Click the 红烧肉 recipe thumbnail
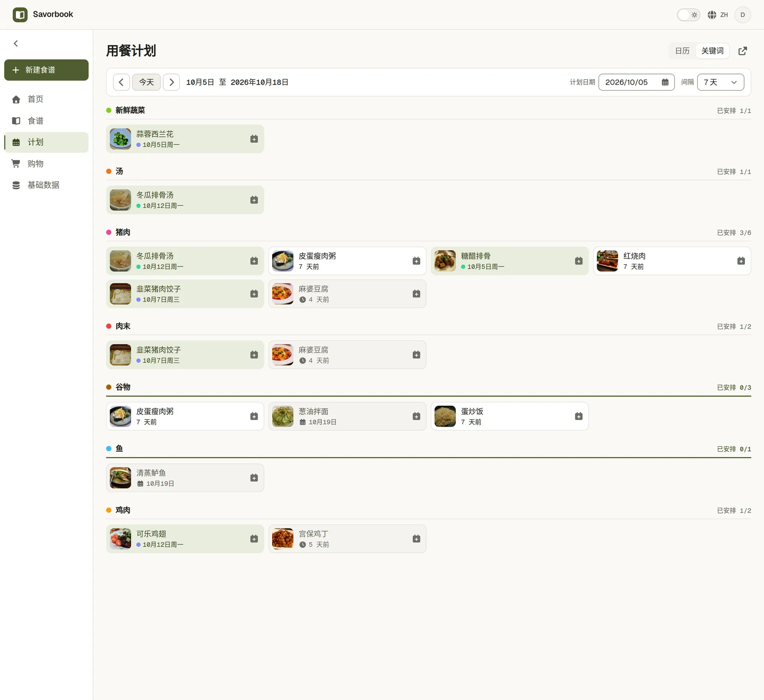This screenshot has width=764, height=700. [607, 261]
